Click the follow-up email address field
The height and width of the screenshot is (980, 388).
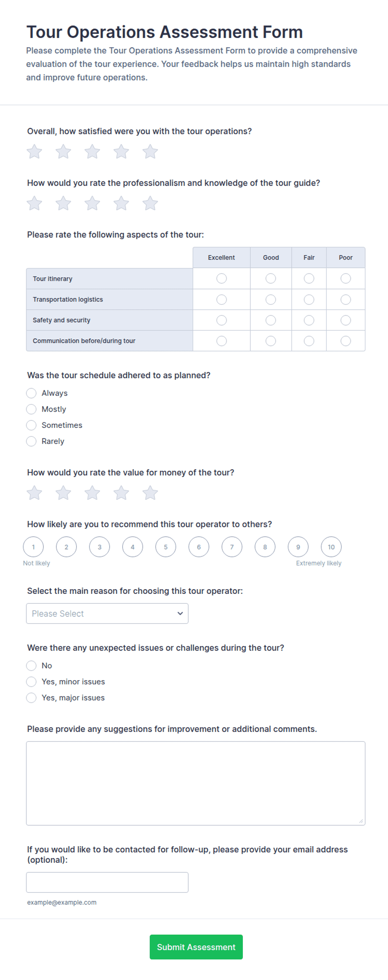click(107, 882)
